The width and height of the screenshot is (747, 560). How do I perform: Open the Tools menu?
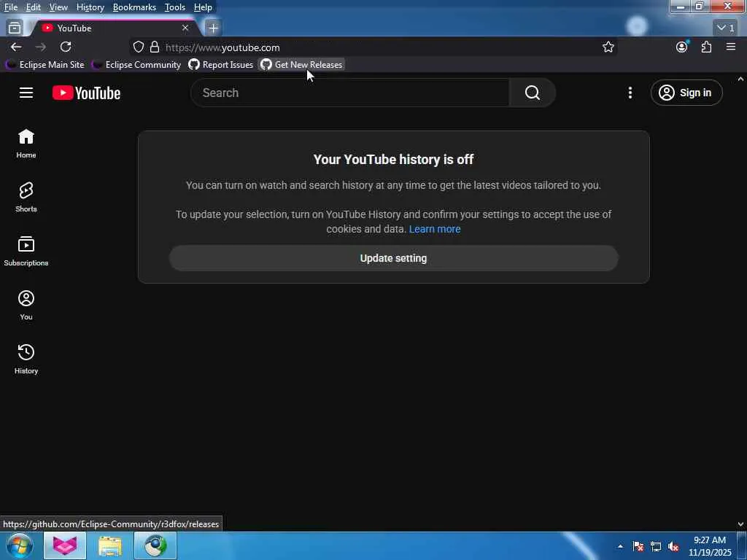[175, 7]
